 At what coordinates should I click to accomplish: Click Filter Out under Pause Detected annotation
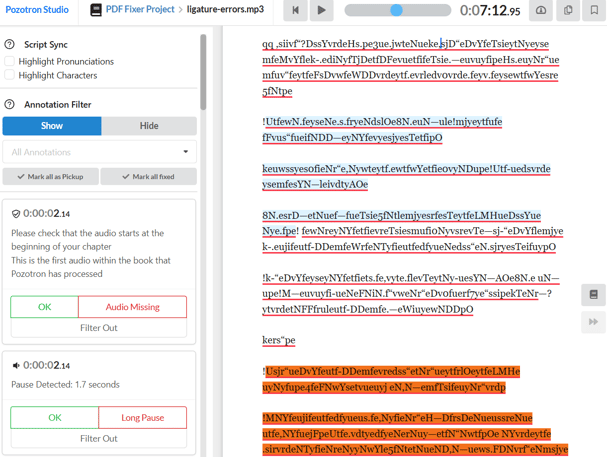[x=99, y=438]
